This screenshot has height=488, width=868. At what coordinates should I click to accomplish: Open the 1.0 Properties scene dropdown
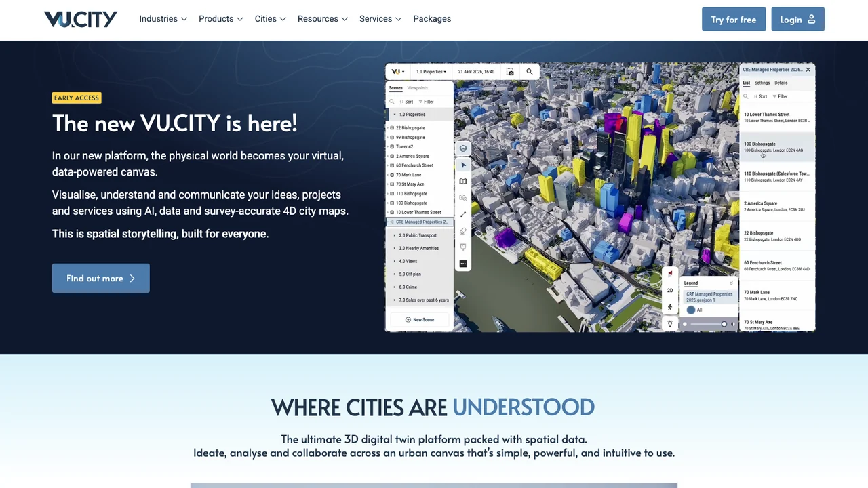[431, 71]
